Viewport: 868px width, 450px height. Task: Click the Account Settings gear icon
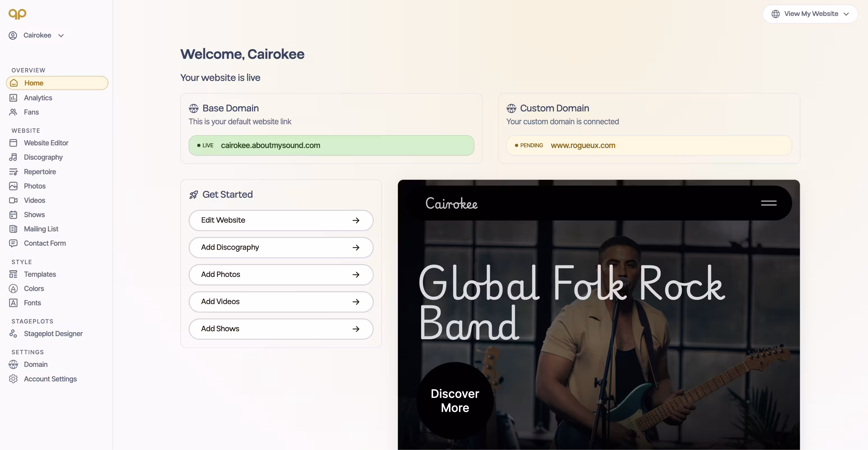point(13,379)
